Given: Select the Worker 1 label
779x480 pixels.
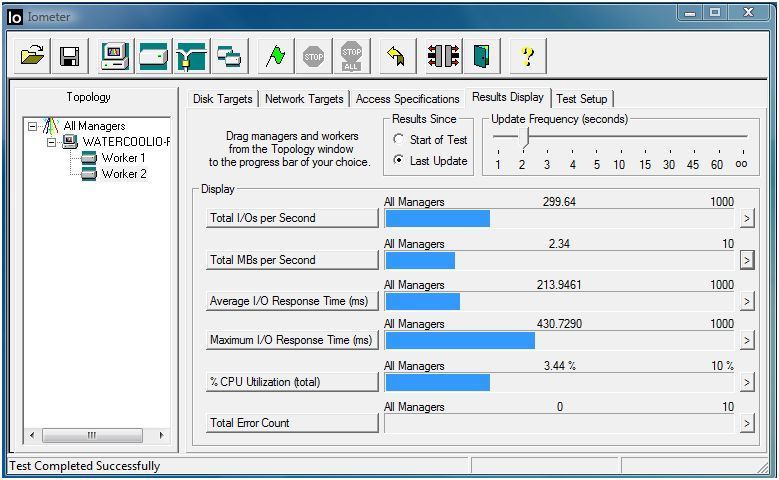Looking at the screenshot, I should (124, 158).
